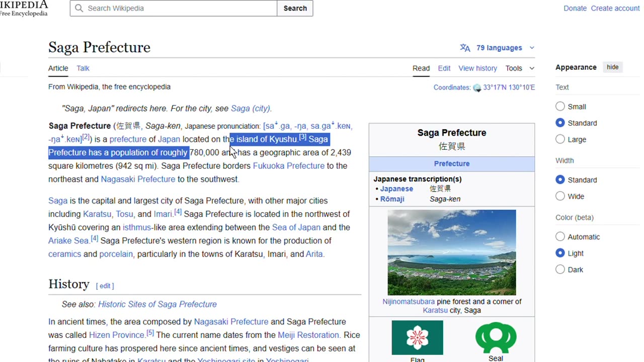The width and height of the screenshot is (644, 362).
Task: Click the Search button
Action: coord(295,8)
